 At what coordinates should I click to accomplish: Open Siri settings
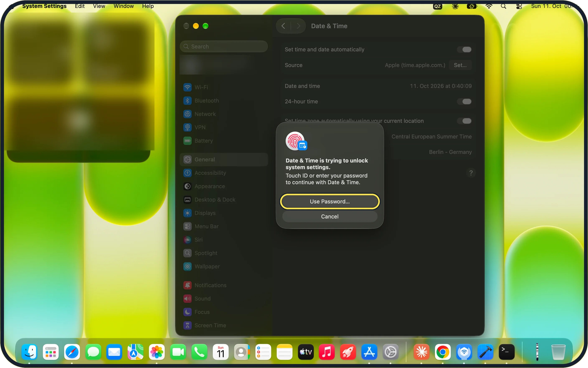click(x=224, y=240)
